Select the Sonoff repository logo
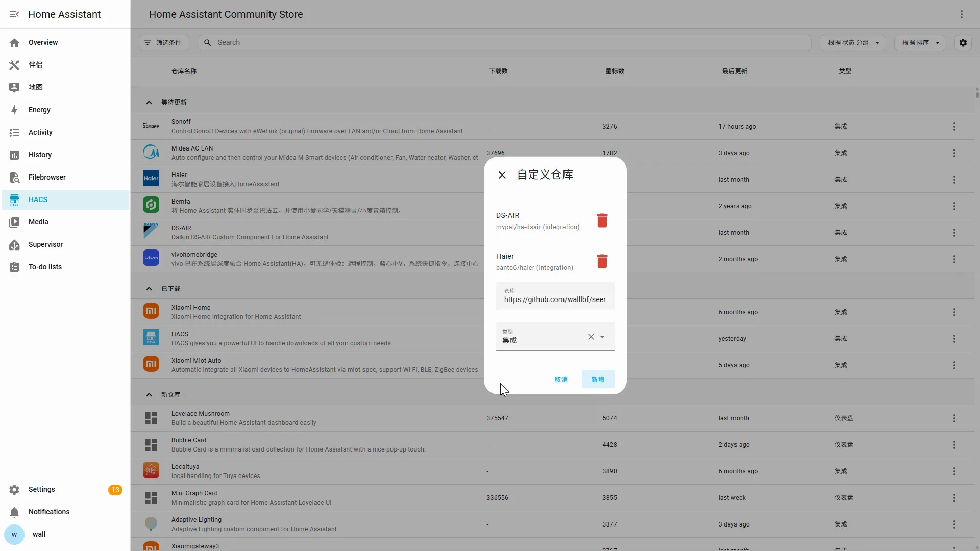Image resolution: width=980 pixels, height=551 pixels. [151, 126]
